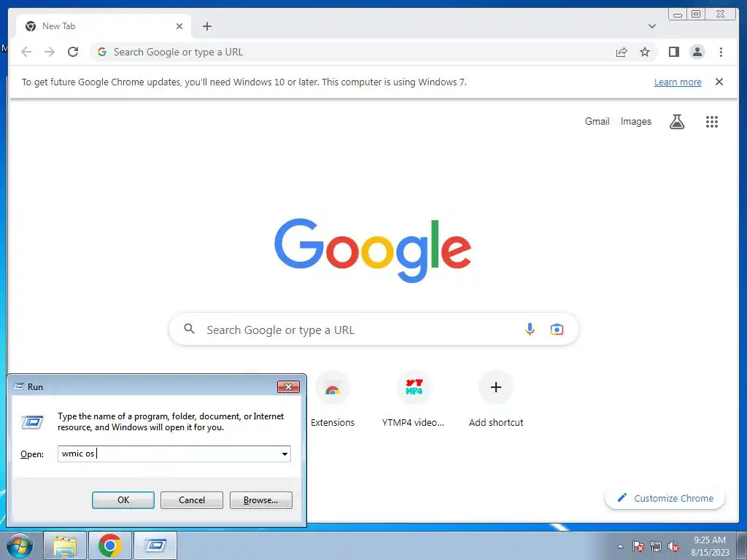
Task: Open the Chrome three-dot menu
Action: coord(721,52)
